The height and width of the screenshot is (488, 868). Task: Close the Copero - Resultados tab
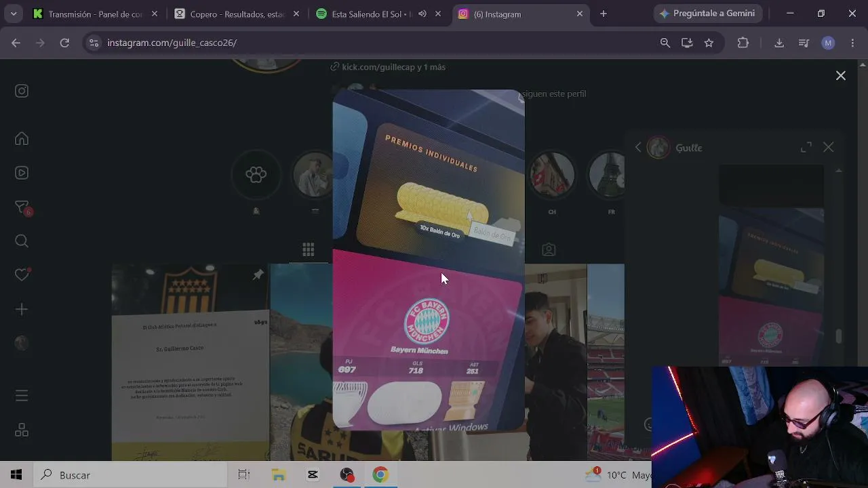296,14
